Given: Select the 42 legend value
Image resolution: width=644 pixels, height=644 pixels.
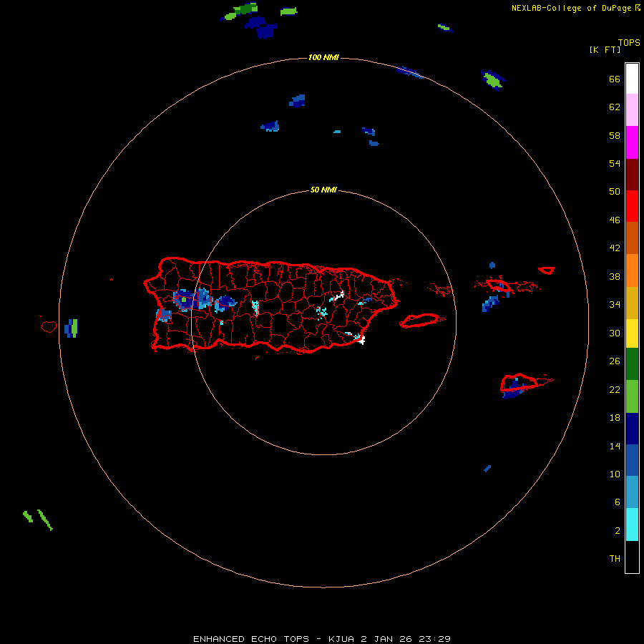Looking at the screenshot, I should pos(615,248).
